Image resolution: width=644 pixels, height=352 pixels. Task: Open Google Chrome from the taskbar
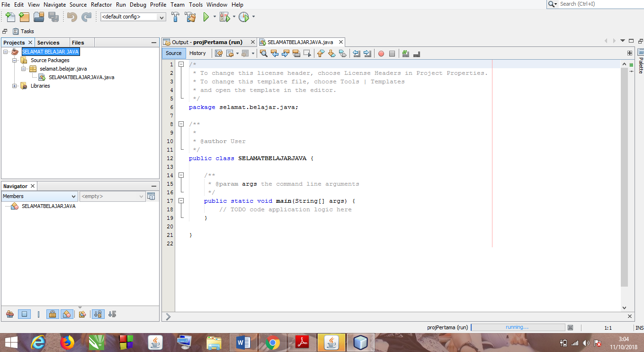[x=273, y=342]
